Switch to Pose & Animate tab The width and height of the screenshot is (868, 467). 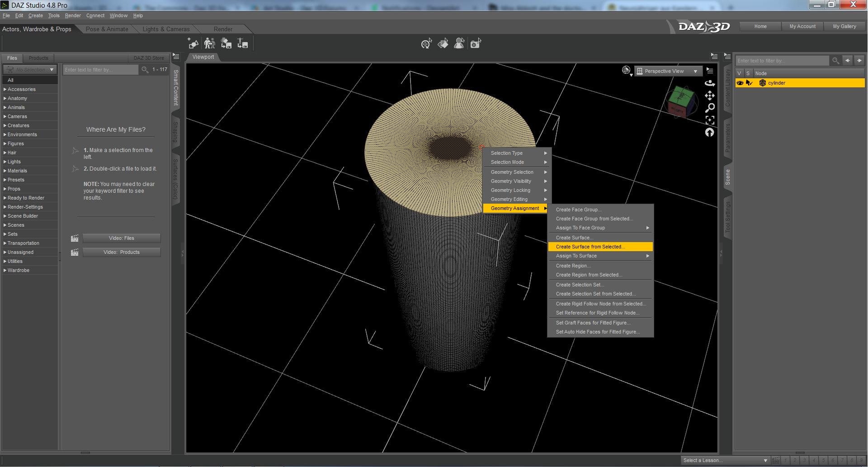107,29
